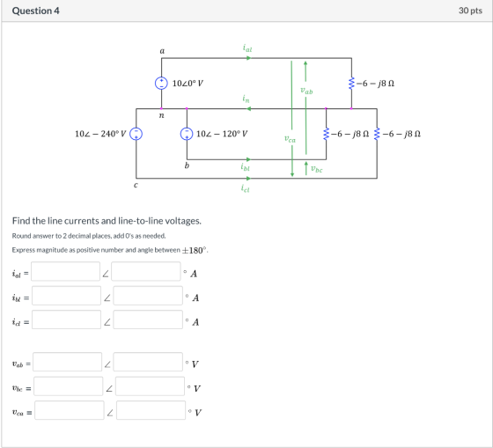The image size is (493, 448).
Task: Click the v_ca angle input field
Action: click(151, 410)
